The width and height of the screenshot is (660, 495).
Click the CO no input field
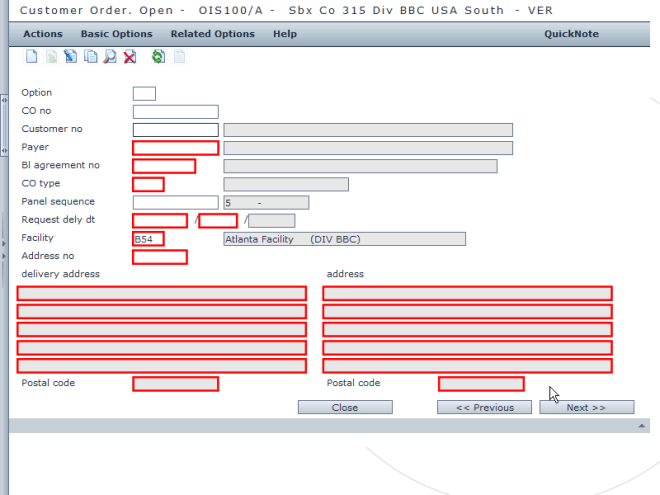pyautogui.click(x=175, y=112)
